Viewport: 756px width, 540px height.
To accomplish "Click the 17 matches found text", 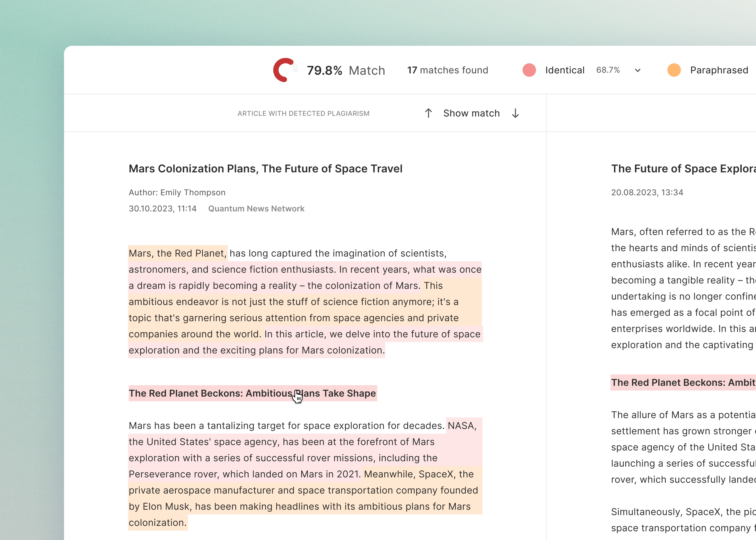I will (x=448, y=70).
